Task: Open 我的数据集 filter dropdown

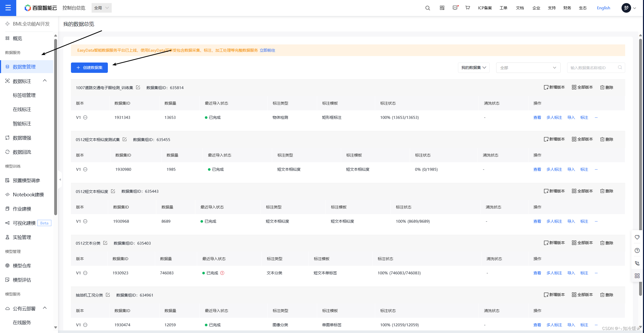Action: [x=474, y=68]
